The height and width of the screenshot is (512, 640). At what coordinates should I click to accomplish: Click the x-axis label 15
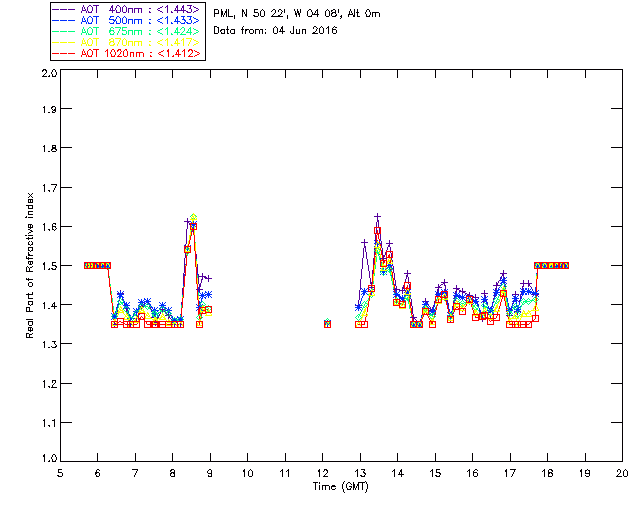[x=435, y=473]
